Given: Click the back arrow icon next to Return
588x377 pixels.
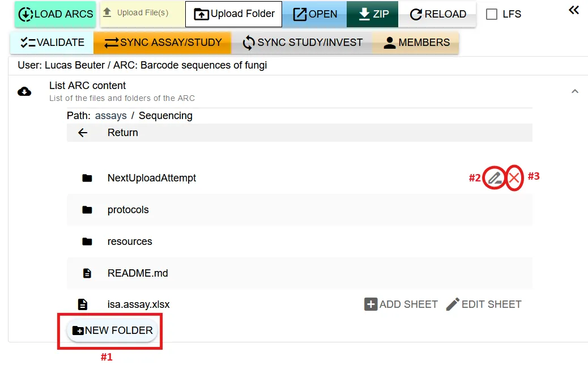Looking at the screenshot, I should click(83, 133).
